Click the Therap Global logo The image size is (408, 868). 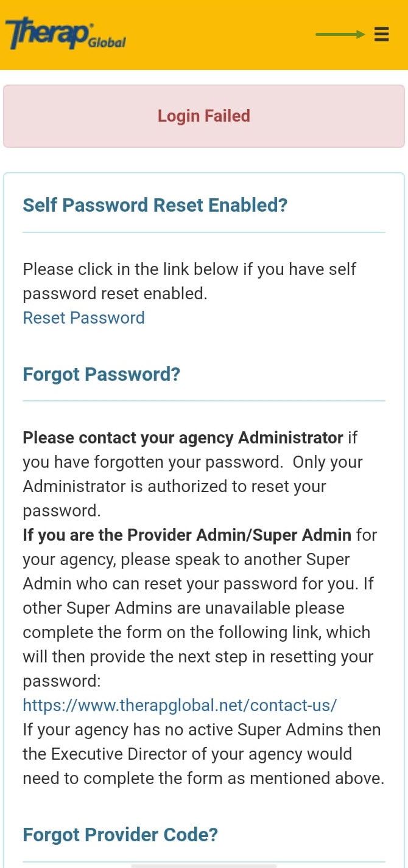[x=65, y=34]
